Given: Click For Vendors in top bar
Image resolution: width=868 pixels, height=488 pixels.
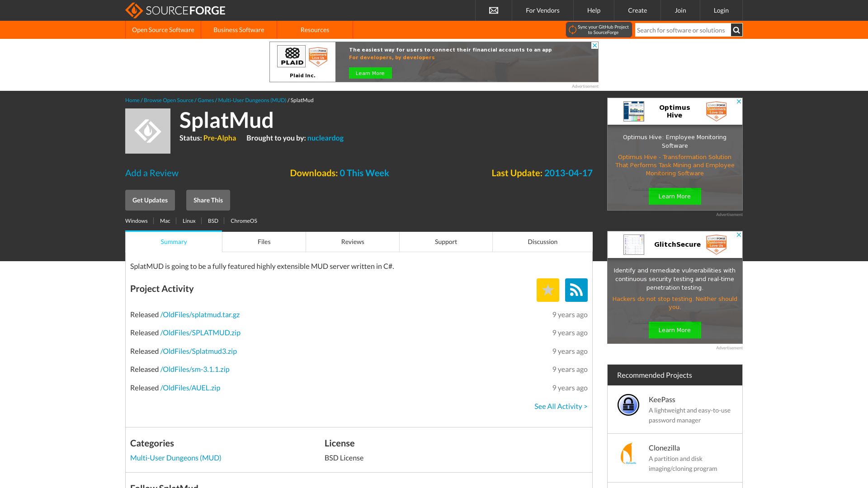Looking at the screenshot, I should pyautogui.click(x=542, y=10).
